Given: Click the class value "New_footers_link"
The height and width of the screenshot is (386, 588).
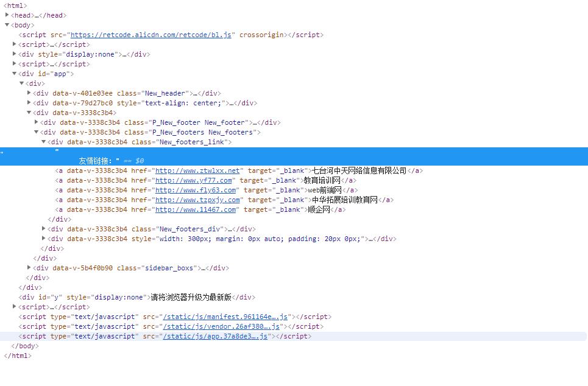Looking at the screenshot, I should [x=191, y=142].
